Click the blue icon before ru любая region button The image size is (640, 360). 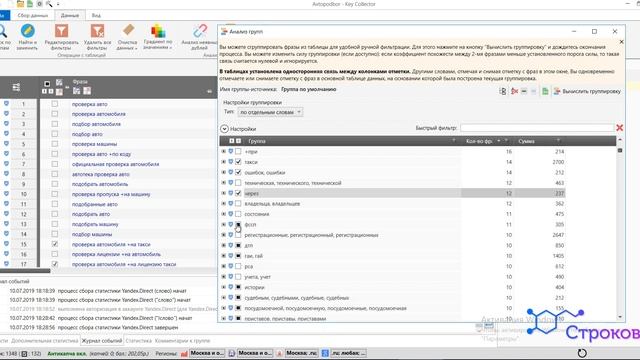point(325,353)
